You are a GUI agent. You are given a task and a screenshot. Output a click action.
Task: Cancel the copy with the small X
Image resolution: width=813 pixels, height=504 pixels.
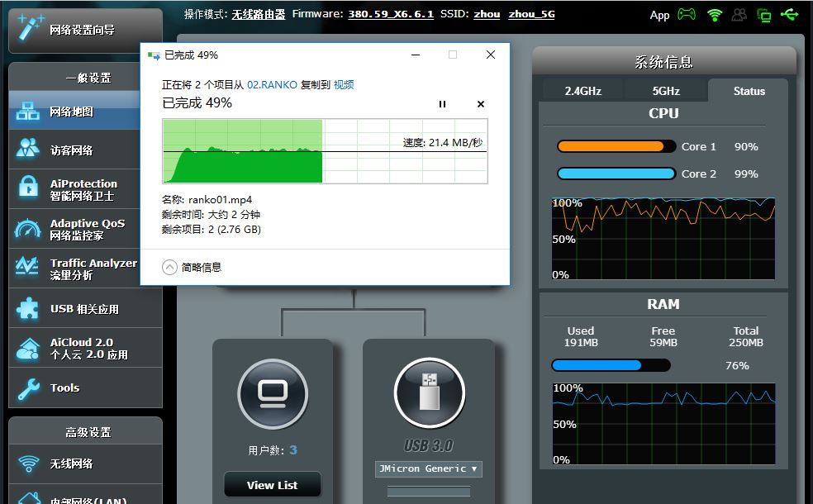481,104
